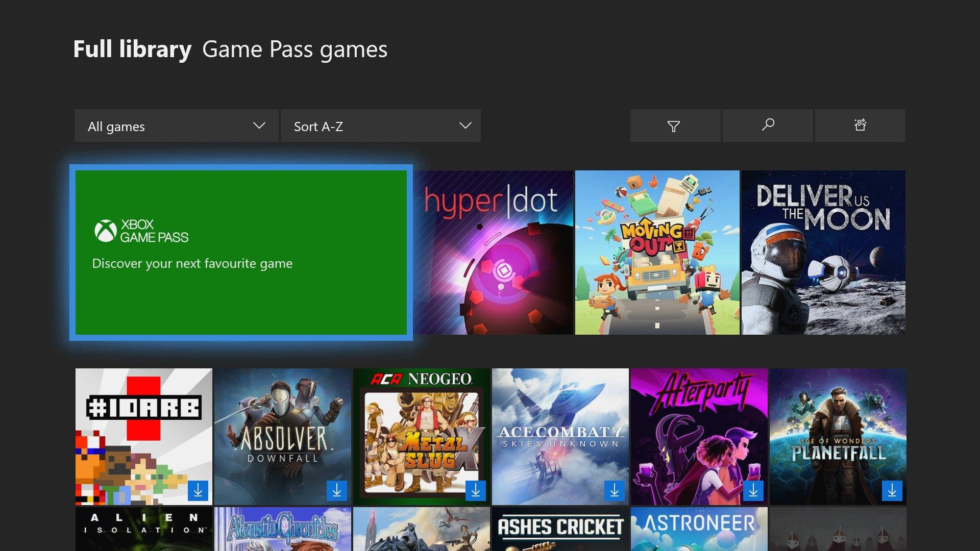The width and height of the screenshot is (980, 551).
Task: Download Absolver Downfall using its download arrow
Action: pos(336,491)
